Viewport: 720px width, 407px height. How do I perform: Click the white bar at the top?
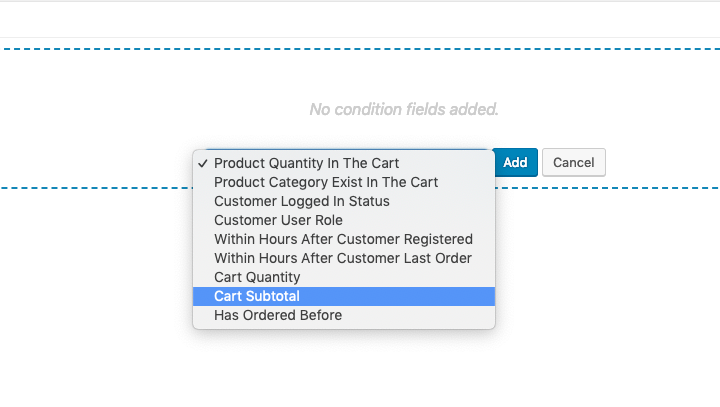point(360,20)
